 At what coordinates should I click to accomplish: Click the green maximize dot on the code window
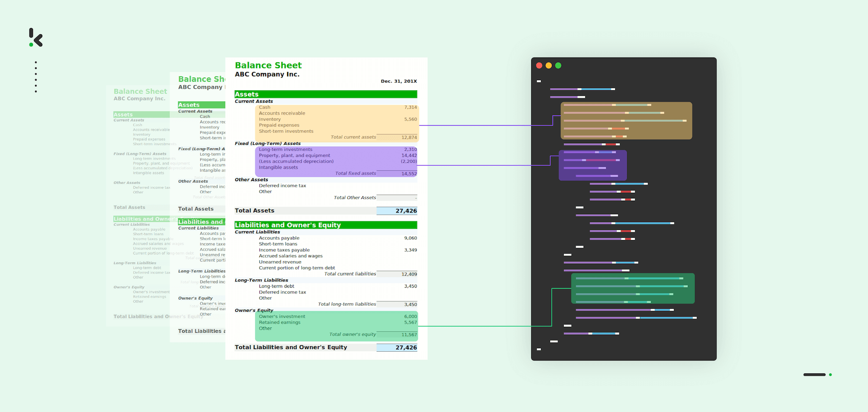tap(558, 65)
